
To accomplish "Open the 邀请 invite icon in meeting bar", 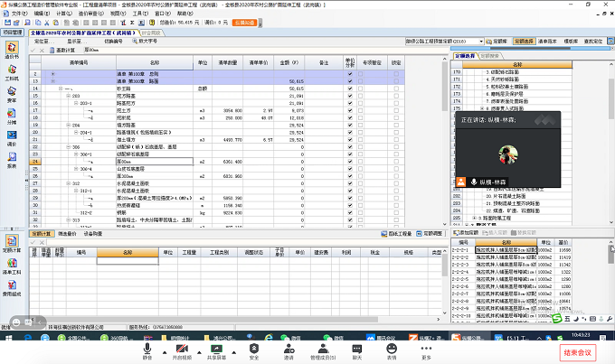I will (x=289, y=349).
